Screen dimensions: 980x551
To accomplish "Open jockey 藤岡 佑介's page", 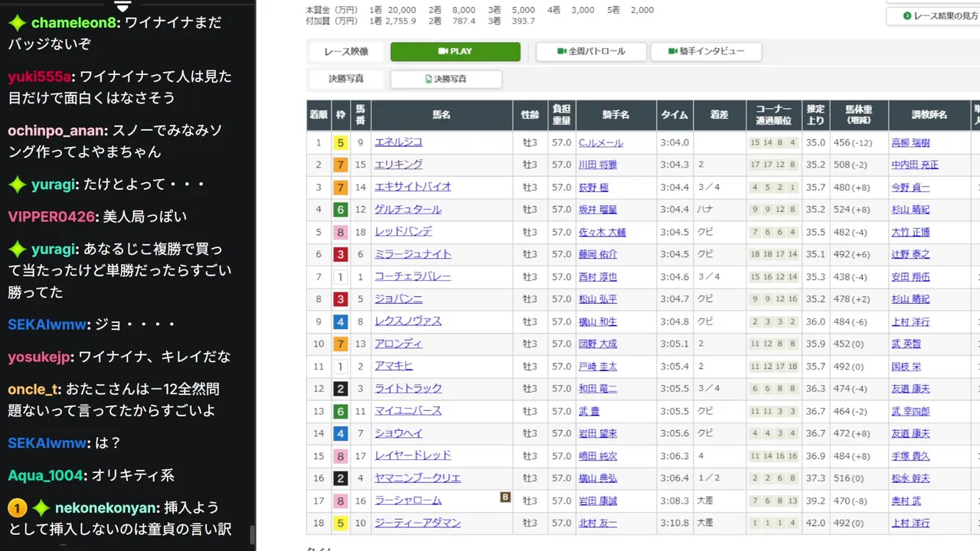I will 598,254.
